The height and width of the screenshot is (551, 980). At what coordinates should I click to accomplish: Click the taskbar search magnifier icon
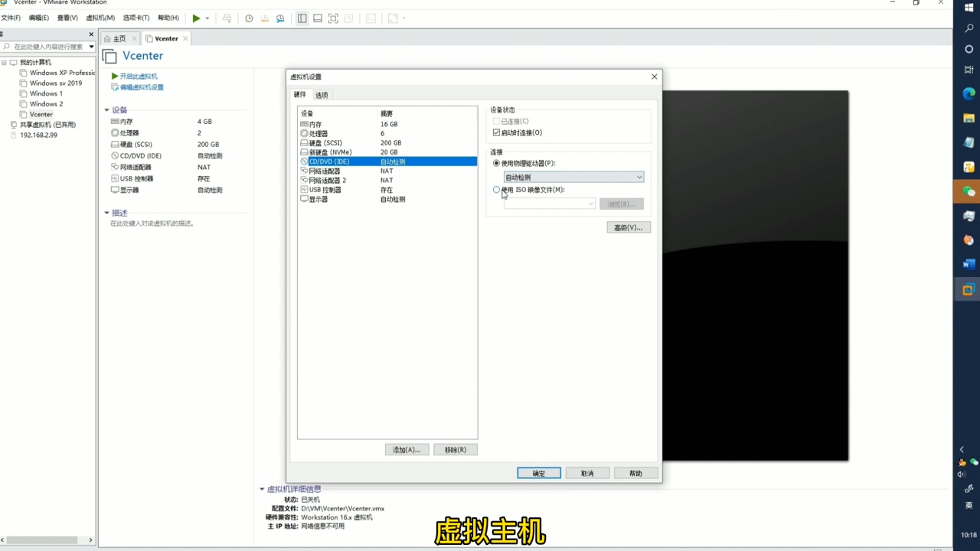pyautogui.click(x=969, y=28)
